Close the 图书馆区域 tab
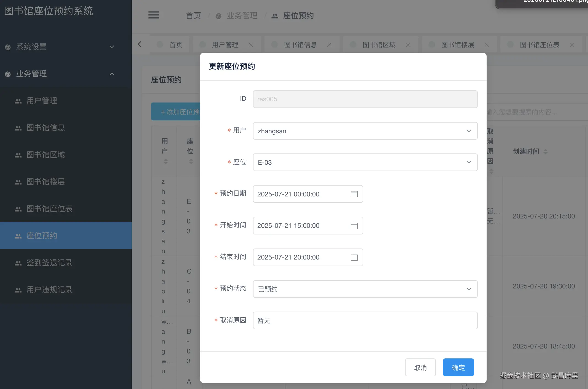The image size is (588, 389). pyautogui.click(x=408, y=45)
